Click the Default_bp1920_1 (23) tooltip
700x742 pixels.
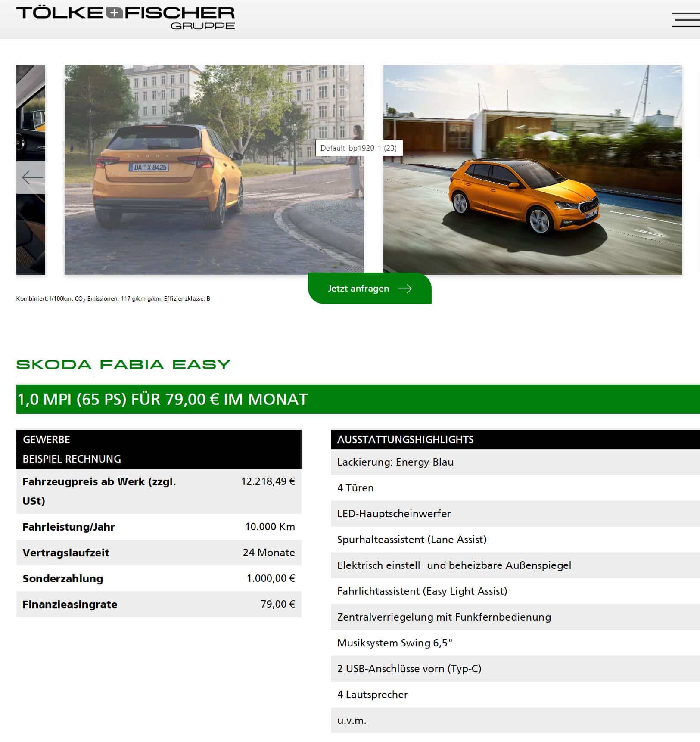click(359, 148)
